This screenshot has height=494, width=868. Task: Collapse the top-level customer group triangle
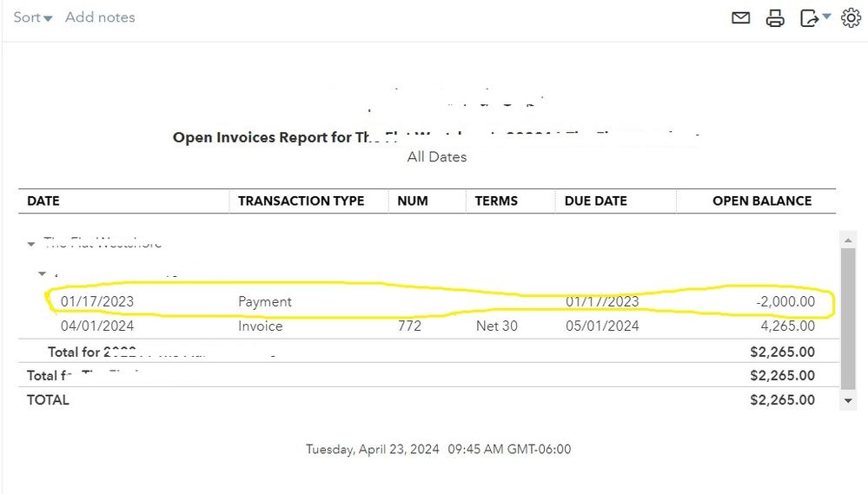pyautogui.click(x=32, y=244)
